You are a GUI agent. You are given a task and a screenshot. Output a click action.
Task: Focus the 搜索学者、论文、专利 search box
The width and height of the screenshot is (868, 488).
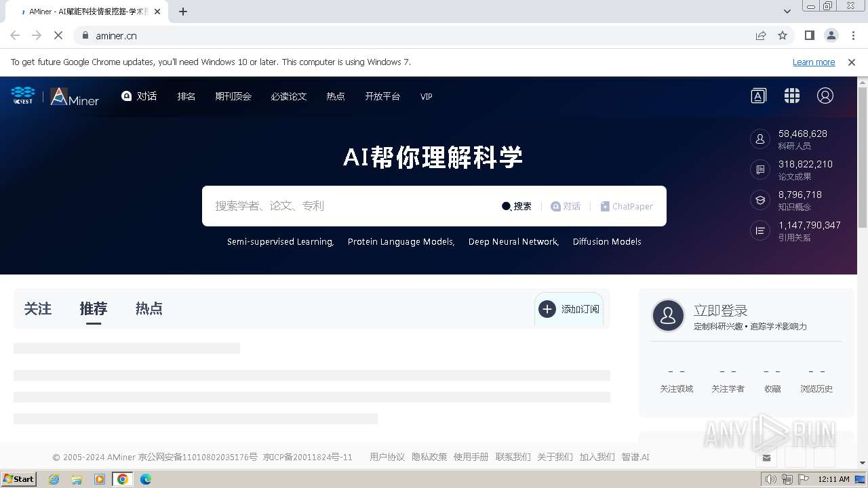tap(353, 206)
